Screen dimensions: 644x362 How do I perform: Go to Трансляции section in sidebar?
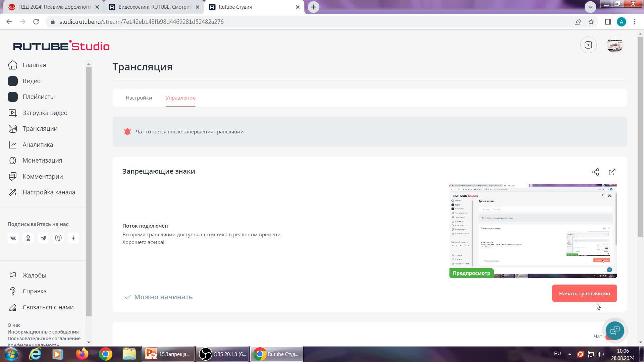(40, 129)
